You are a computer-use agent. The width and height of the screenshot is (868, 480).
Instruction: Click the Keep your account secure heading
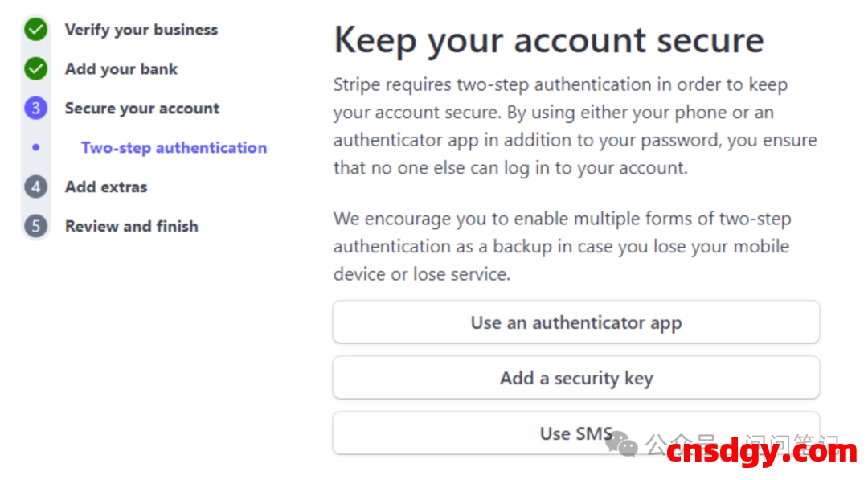(x=548, y=40)
